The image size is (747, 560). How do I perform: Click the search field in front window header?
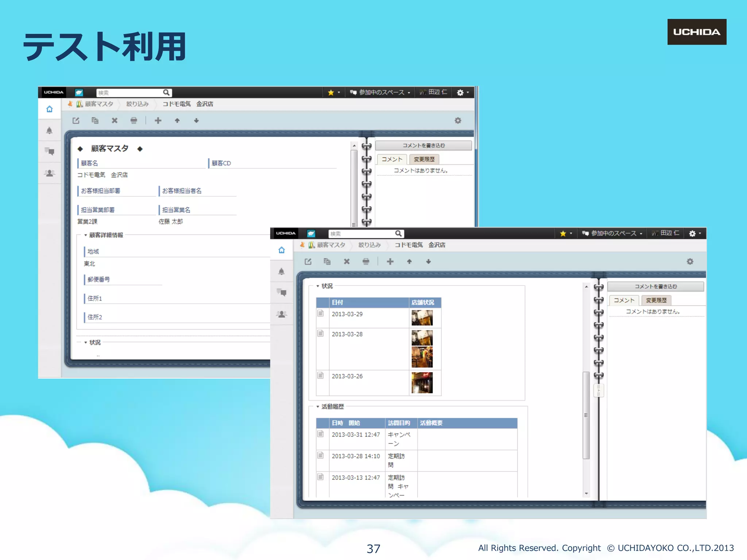[x=361, y=234]
